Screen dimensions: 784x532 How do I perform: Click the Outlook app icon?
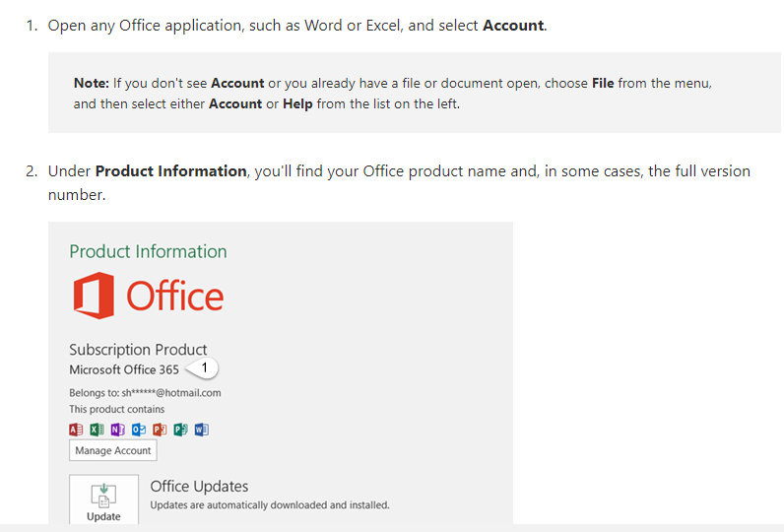(x=139, y=430)
